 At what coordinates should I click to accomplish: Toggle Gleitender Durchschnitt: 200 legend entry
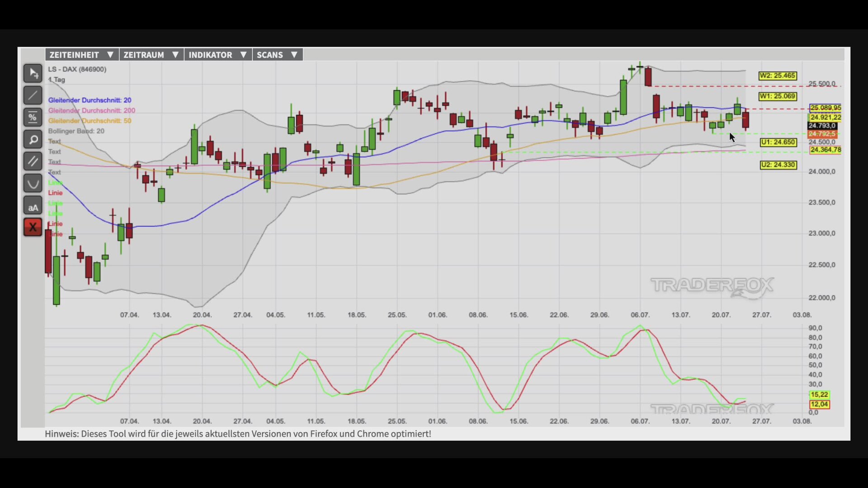tap(91, 111)
